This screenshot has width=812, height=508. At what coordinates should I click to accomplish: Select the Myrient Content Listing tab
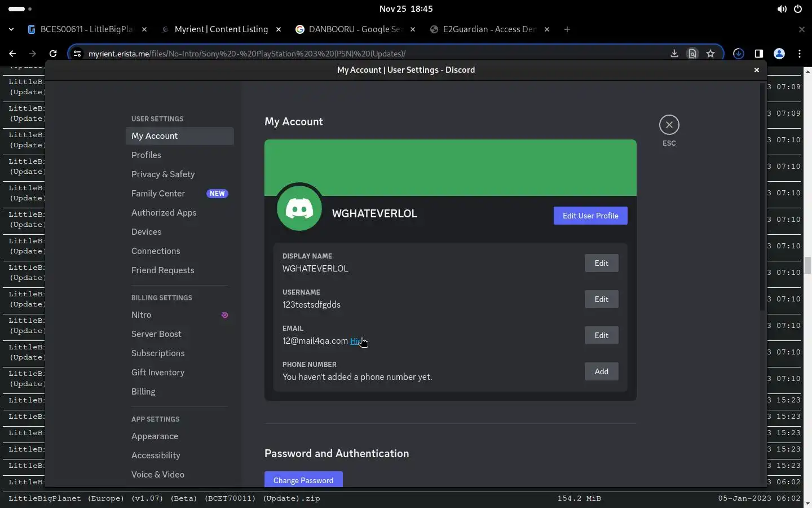coord(221,29)
